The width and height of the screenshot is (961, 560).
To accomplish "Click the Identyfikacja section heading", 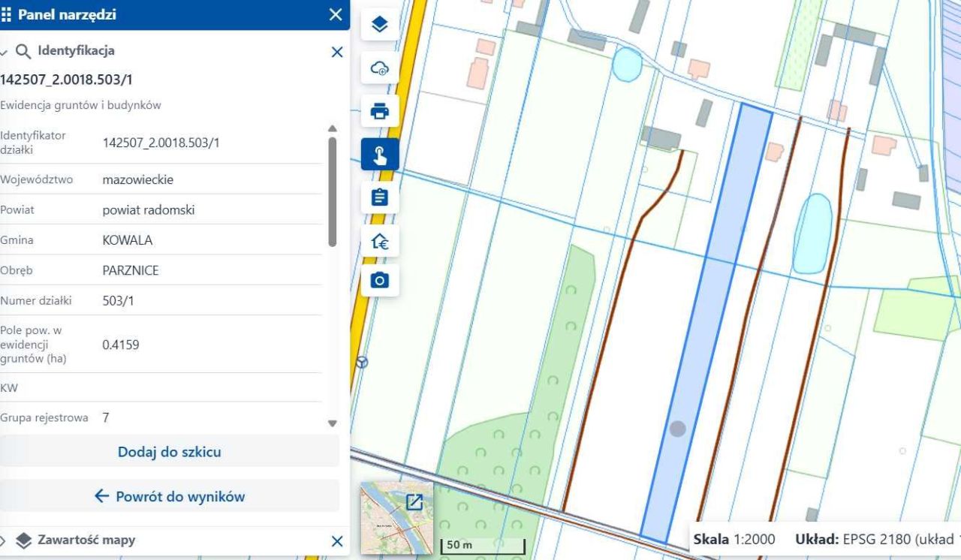I will click(76, 51).
